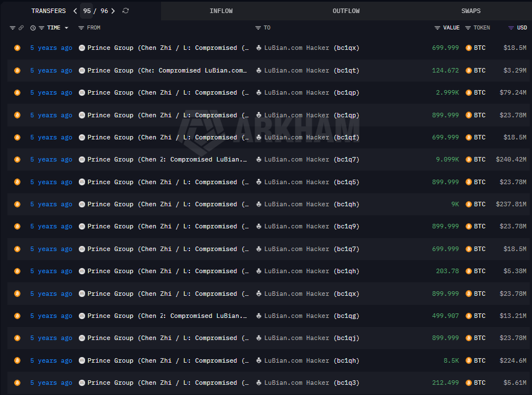Select value 2.999K

tap(447, 92)
